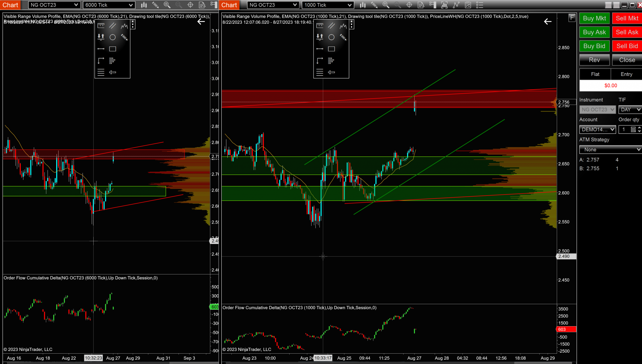Click crosshair cursor icon on right chart toolbar
This screenshot has height=364, width=642.
pyautogui.click(x=409, y=5)
